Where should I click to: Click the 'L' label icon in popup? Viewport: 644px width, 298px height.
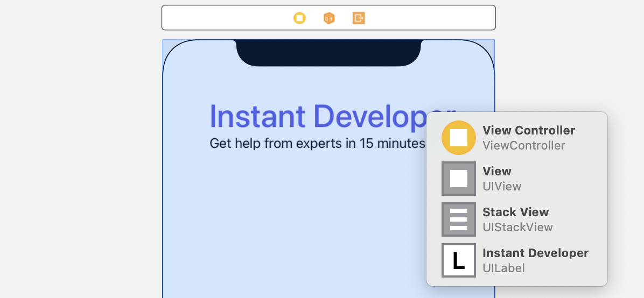pyautogui.click(x=458, y=260)
